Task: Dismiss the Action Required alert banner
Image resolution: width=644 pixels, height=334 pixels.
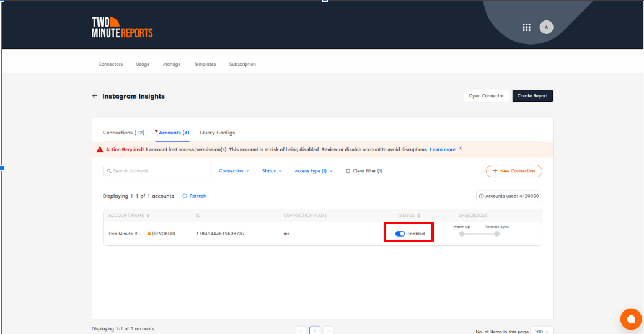Action: 461,148
